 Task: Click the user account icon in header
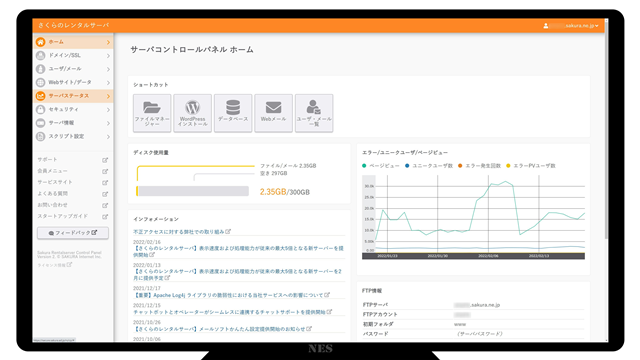(x=546, y=26)
